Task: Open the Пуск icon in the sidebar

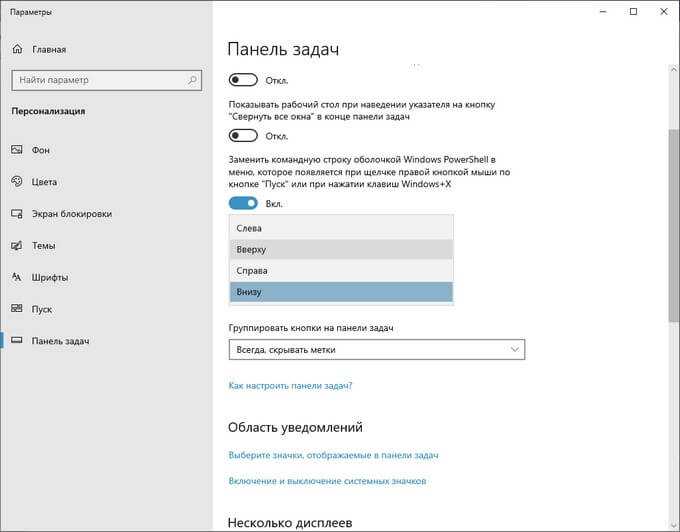Action: (x=17, y=309)
